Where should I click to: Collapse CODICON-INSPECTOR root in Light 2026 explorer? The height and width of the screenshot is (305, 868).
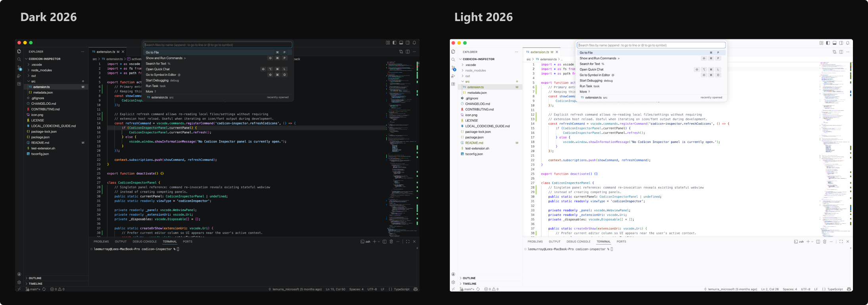[490, 59]
